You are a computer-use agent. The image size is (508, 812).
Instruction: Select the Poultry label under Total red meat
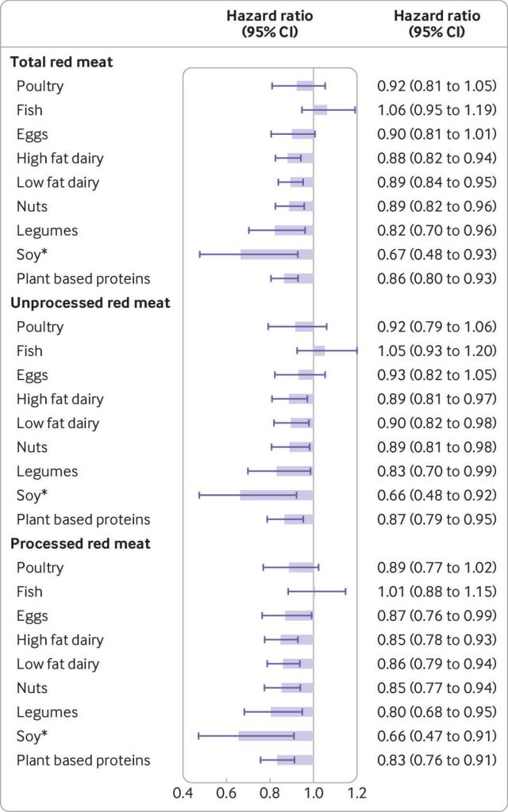(x=40, y=86)
